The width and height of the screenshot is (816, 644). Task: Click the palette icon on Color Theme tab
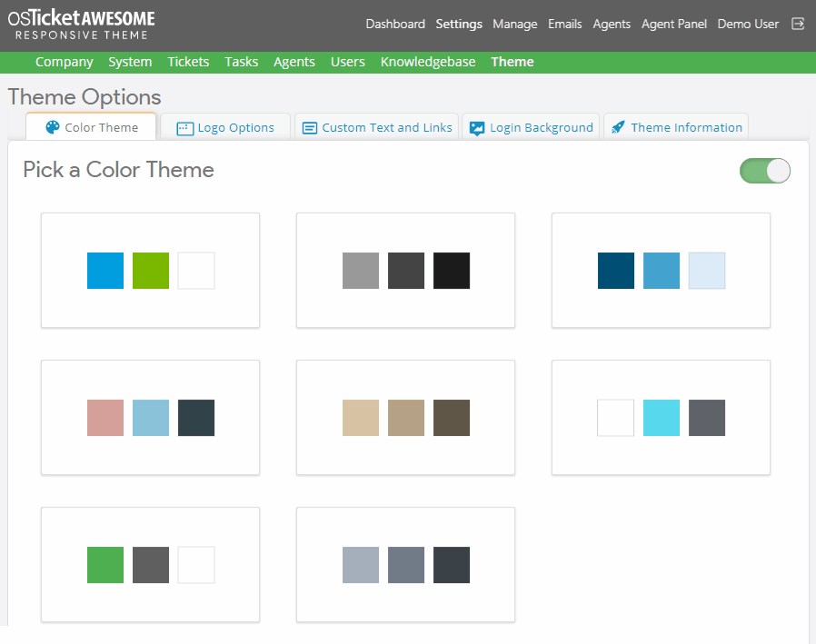point(53,127)
